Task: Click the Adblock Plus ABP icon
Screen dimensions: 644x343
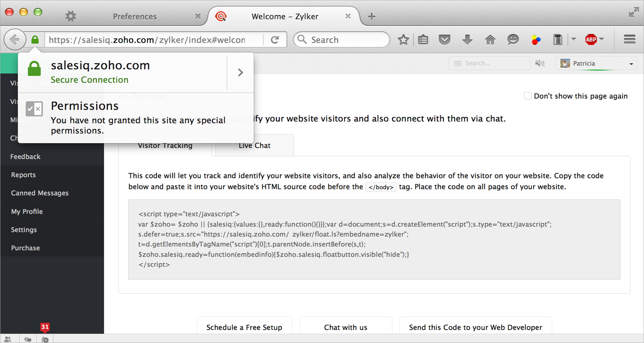Action: 591,40
